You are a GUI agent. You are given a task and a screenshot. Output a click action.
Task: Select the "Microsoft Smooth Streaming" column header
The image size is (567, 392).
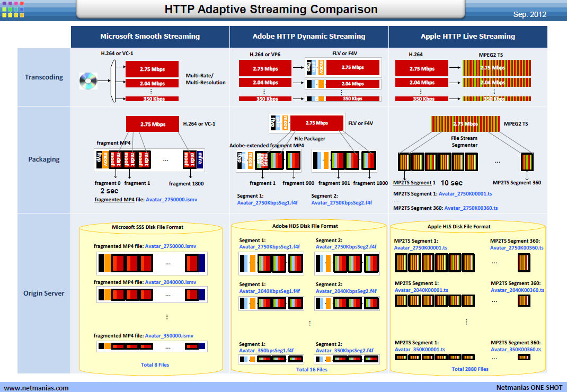[150, 37]
